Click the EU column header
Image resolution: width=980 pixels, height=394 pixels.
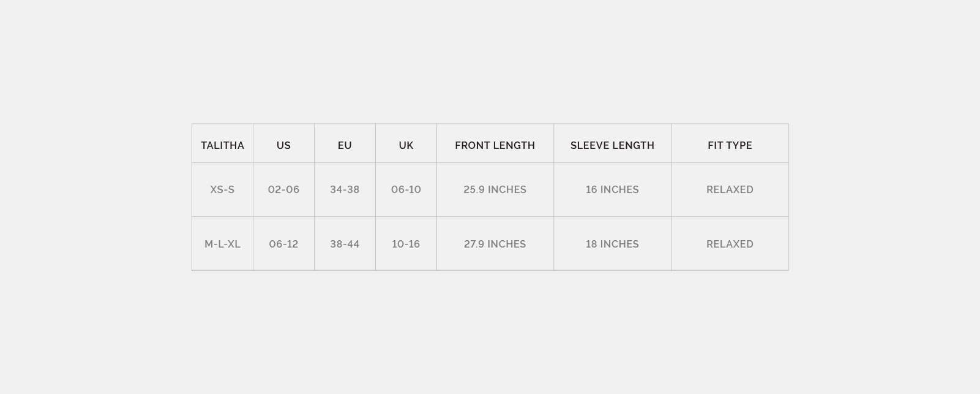click(345, 145)
